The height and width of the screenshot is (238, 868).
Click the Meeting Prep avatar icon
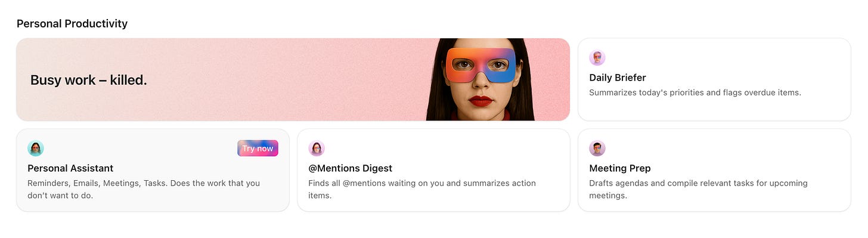pyautogui.click(x=597, y=149)
